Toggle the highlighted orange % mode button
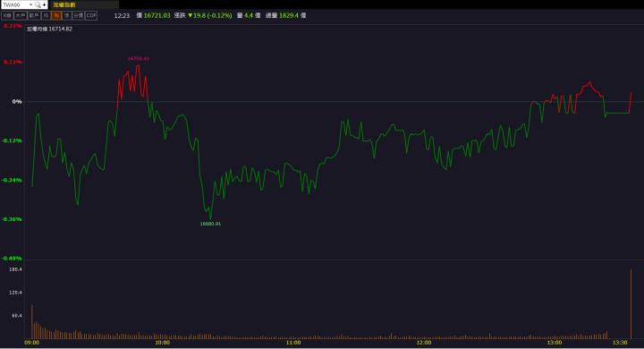 point(56,15)
